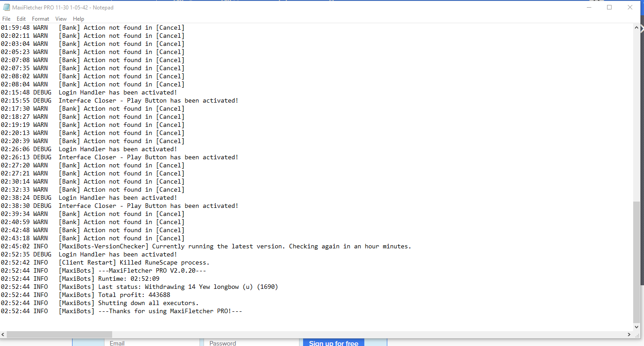The height and width of the screenshot is (346, 644).
Task: Click the 02:30:14 WARN log line
Action: (x=93, y=181)
